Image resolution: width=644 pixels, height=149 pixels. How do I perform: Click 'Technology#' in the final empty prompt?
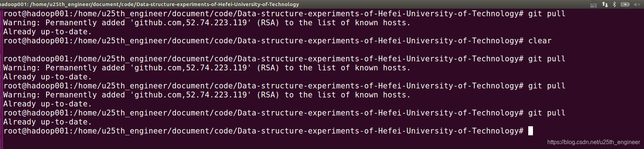(x=498, y=131)
